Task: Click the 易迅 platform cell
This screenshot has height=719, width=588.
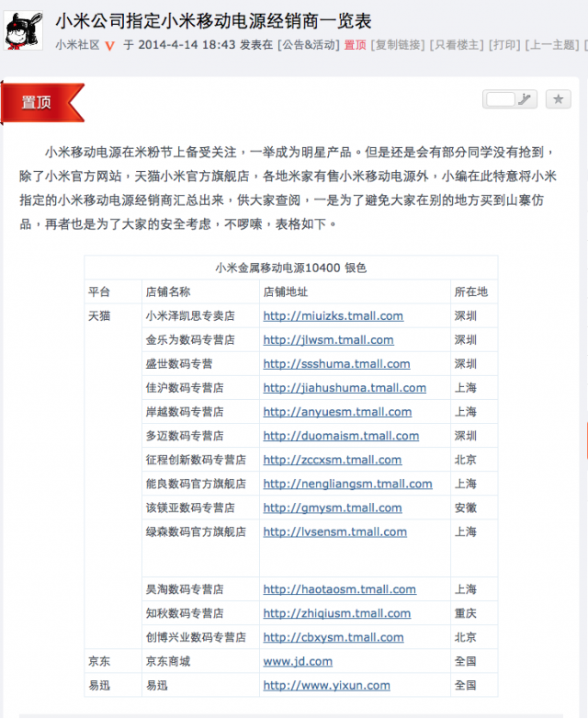Action: [x=99, y=686]
